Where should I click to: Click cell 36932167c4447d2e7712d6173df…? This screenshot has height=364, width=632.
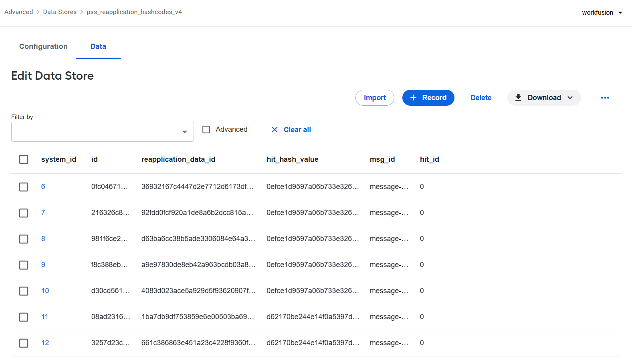tap(198, 187)
